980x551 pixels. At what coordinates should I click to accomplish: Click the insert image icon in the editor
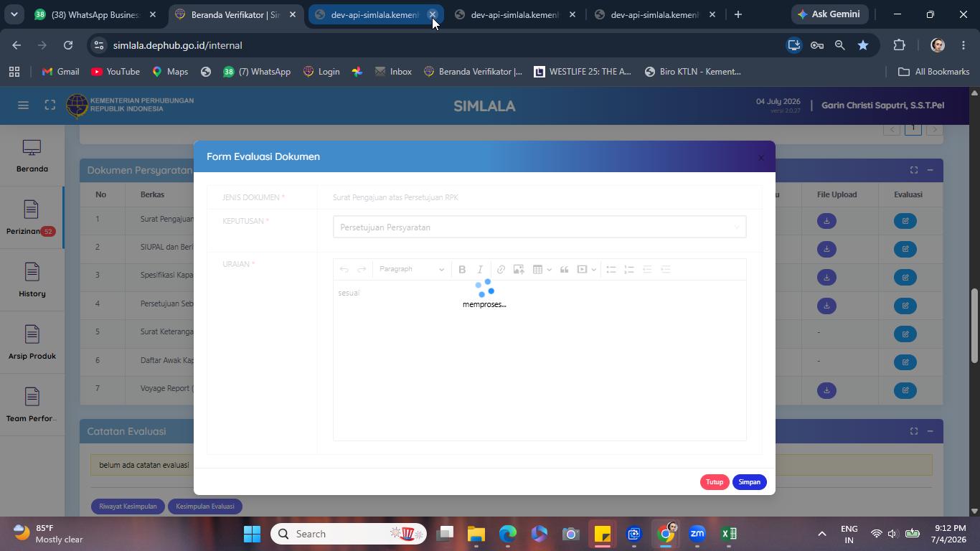518,269
